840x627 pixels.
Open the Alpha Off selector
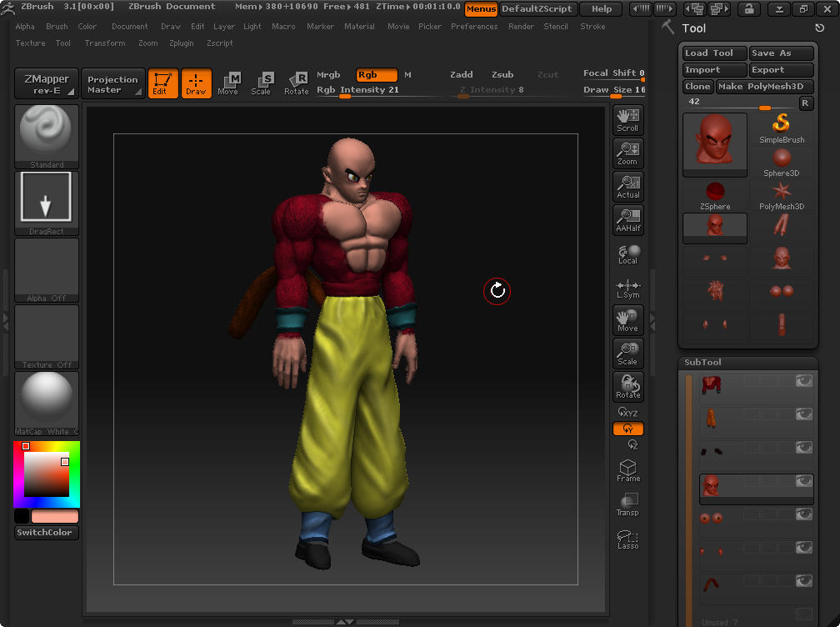47,270
